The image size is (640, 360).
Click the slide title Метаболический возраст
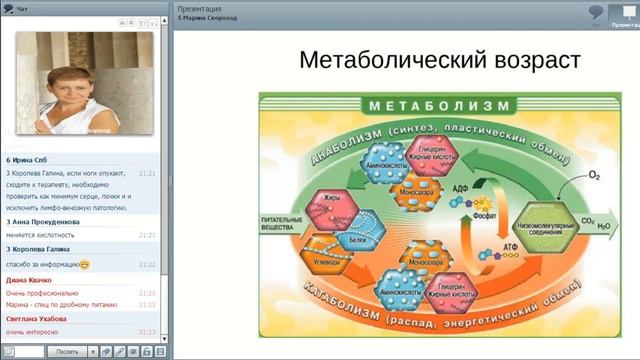point(440,60)
